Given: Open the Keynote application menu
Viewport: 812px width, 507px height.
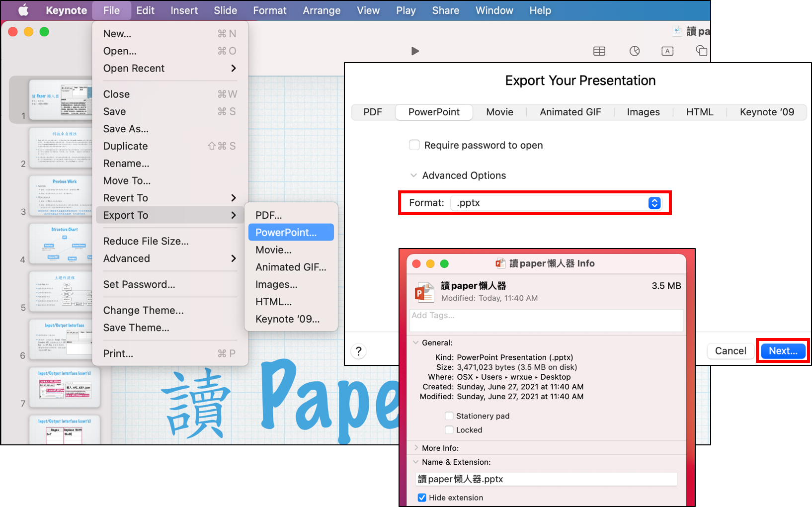Looking at the screenshot, I should (66, 10).
